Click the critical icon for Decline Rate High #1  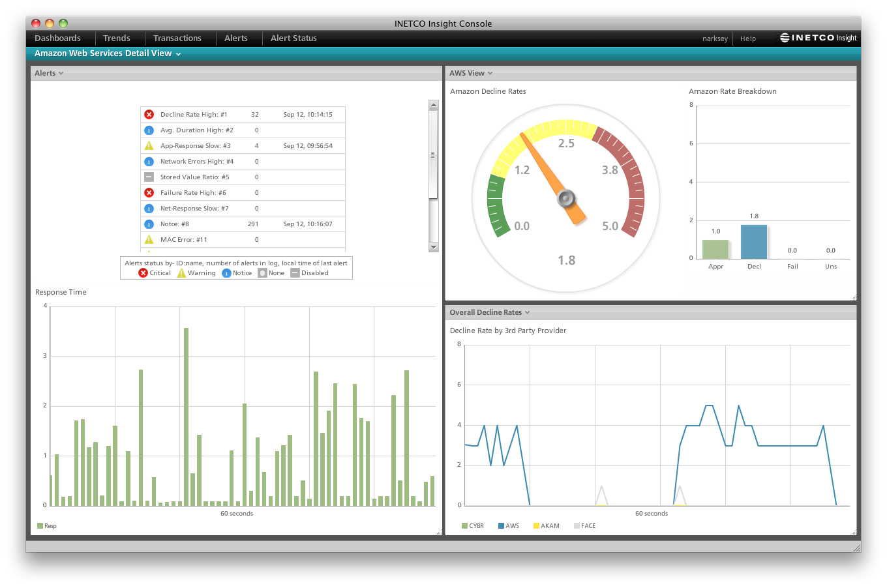pyautogui.click(x=149, y=114)
